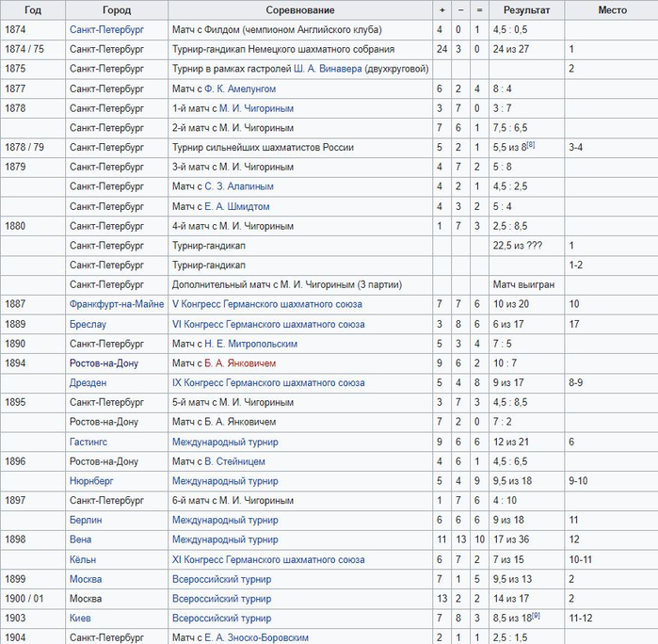Open Всероссийский турнир link in 1900 / 01 row

221,599
